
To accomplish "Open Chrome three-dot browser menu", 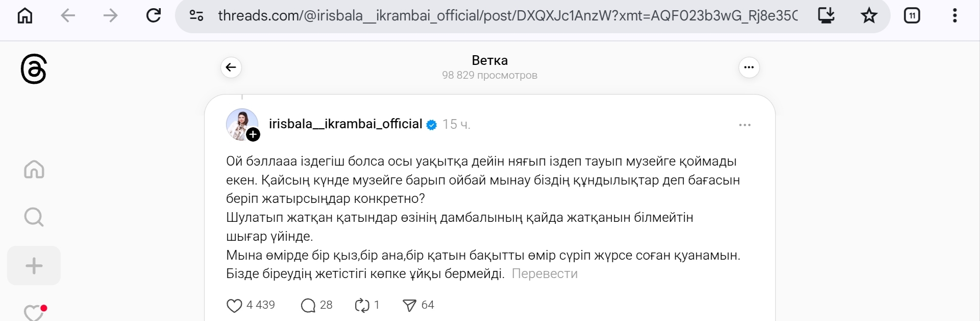I will (954, 16).
